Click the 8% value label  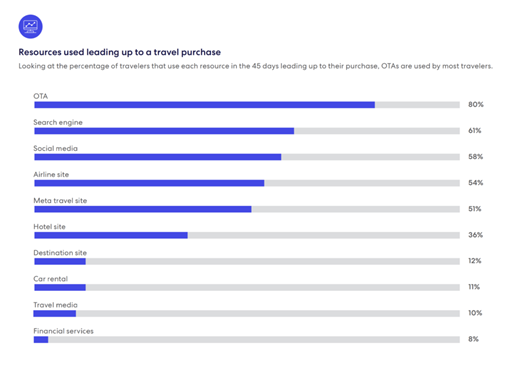[x=473, y=339]
